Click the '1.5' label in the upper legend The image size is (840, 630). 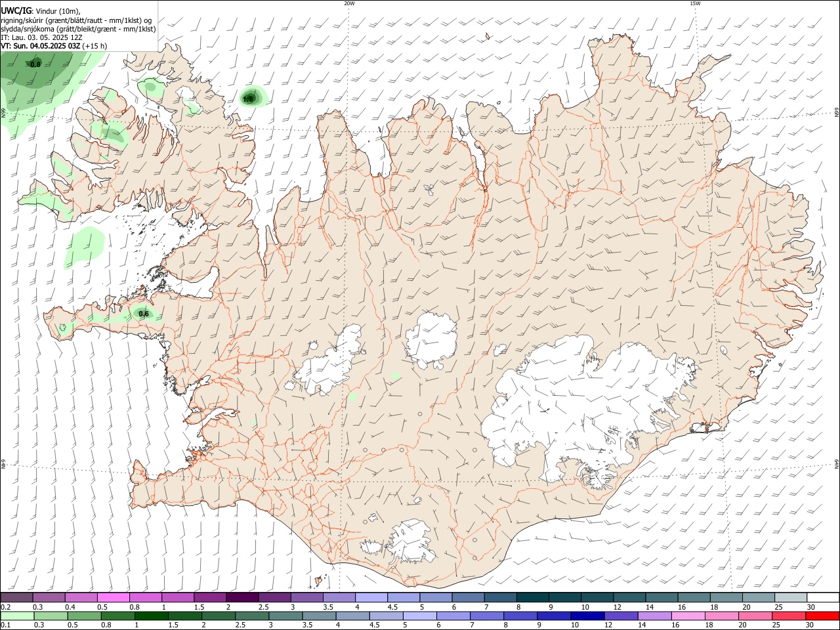pos(199,607)
